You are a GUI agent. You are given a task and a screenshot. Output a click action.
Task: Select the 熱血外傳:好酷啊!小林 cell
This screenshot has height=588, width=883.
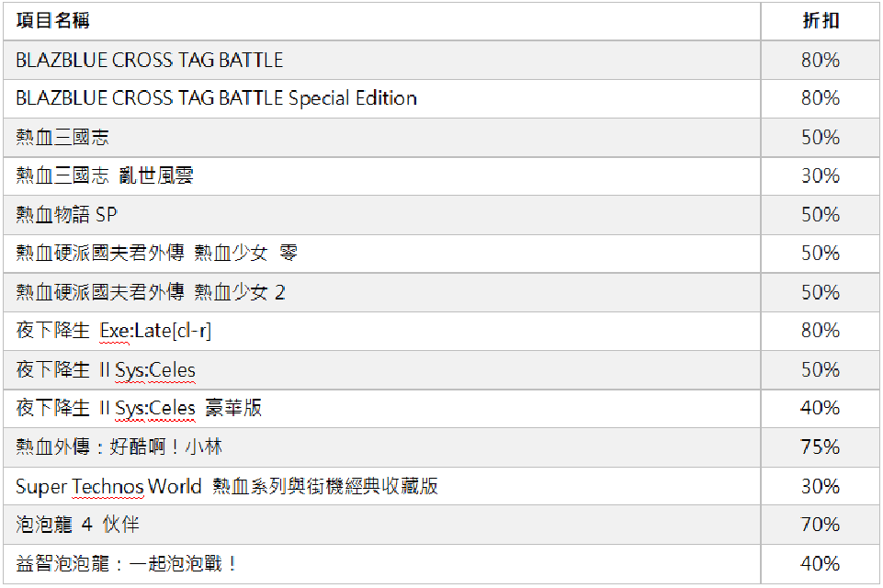pos(119,447)
